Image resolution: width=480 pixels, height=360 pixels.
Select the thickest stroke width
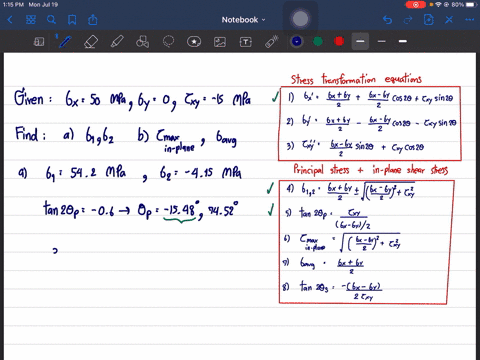pyautogui.click(x=403, y=41)
